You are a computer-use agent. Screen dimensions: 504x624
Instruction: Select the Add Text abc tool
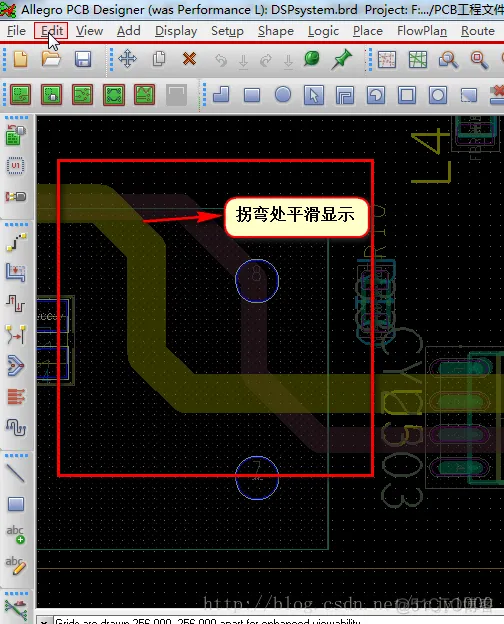[16, 534]
